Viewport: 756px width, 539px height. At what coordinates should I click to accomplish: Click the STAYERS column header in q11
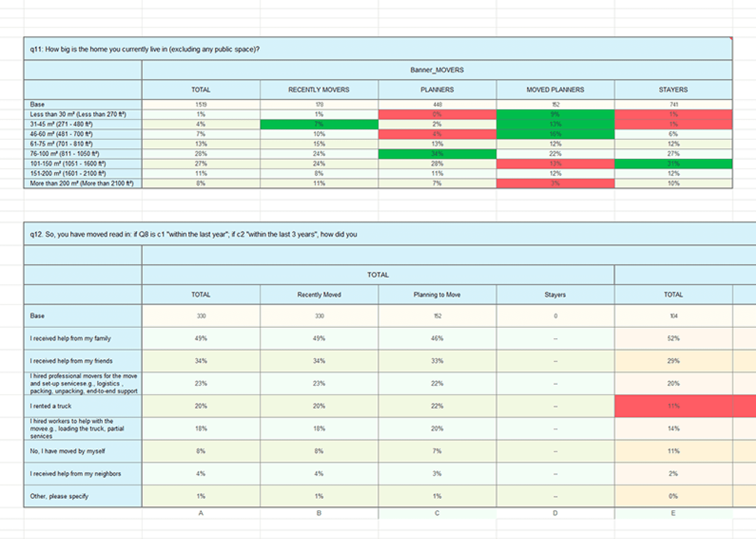(x=673, y=90)
